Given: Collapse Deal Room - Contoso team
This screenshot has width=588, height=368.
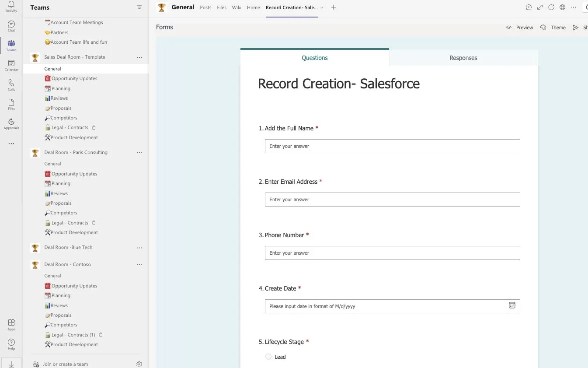Looking at the screenshot, I should (67, 265).
